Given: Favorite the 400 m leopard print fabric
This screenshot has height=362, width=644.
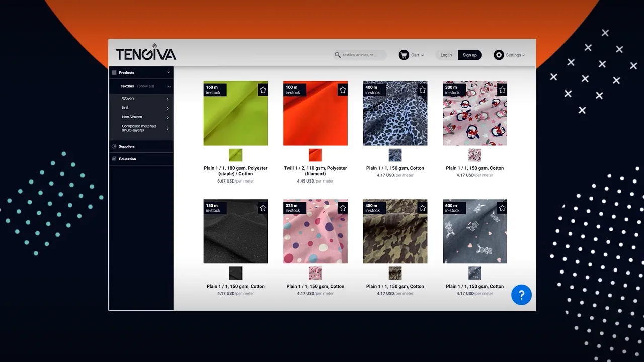Looking at the screenshot, I should [x=422, y=90].
